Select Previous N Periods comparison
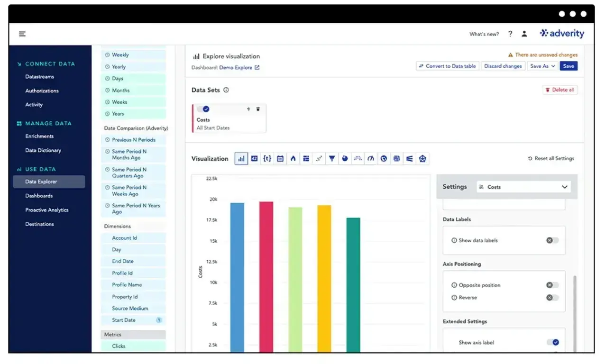605x364 pixels. pyautogui.click(x=134, y=140)
